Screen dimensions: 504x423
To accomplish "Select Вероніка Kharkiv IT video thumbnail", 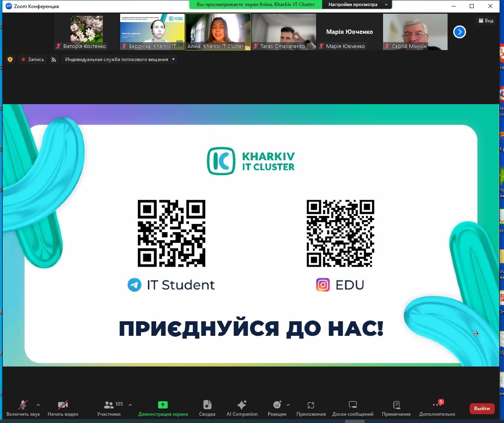I will coord(152,32).
